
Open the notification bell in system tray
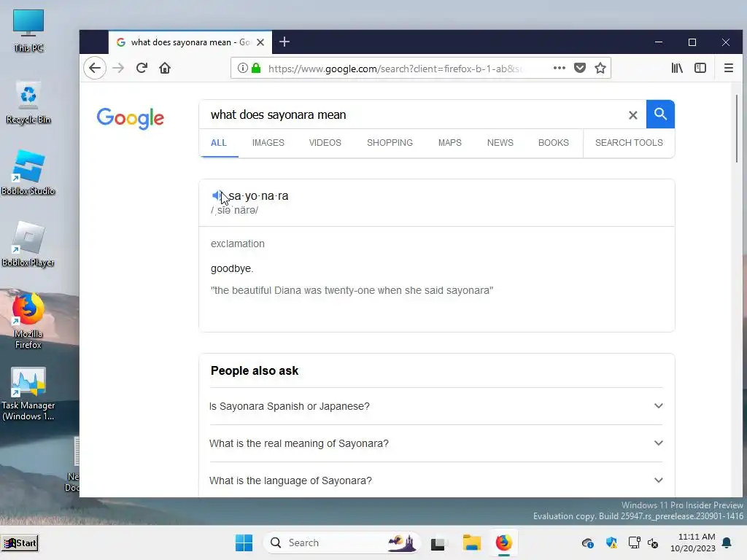coord(727,542)
